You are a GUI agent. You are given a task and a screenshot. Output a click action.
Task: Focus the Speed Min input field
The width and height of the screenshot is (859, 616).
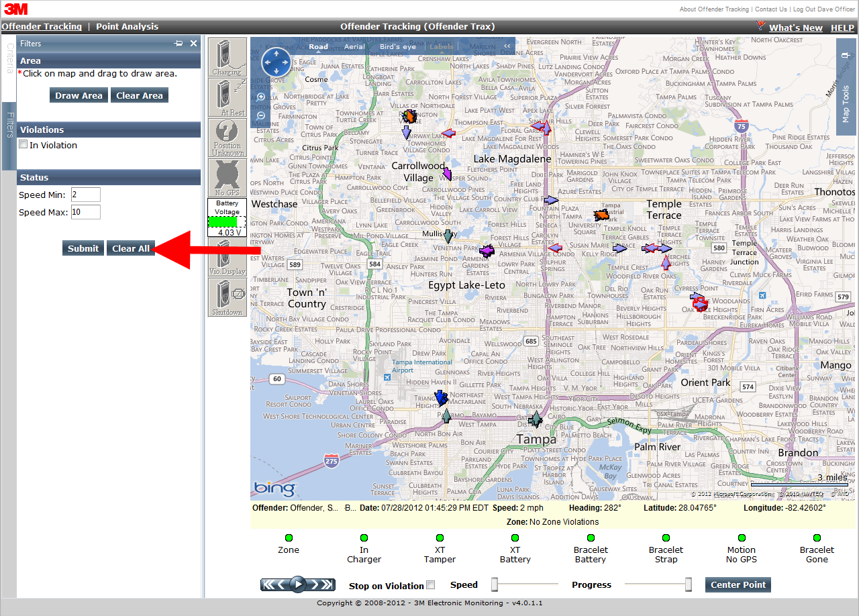(85, 195)
